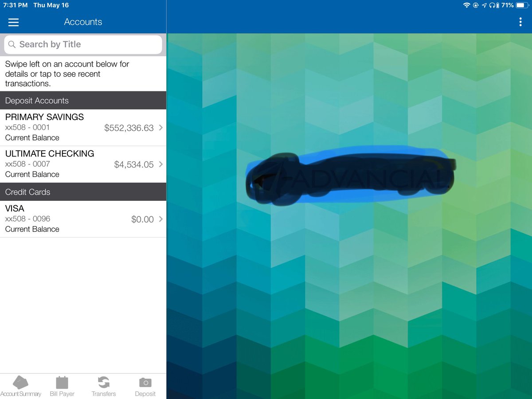This screenshot has height=399, width=532.
Task: Select ULTIMATE CHECKING account title
Action: [x=50, y=154]
